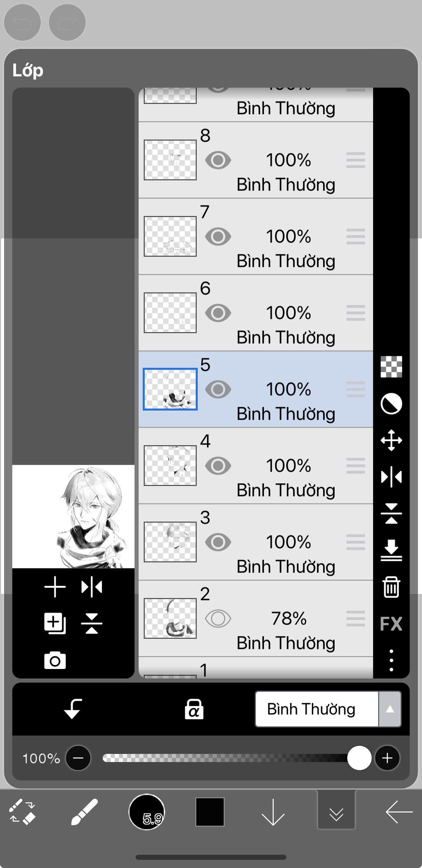This screenshot has width=422, height=868.
Task: Increase opacity with the plus button
Action: tap(387, 758)
